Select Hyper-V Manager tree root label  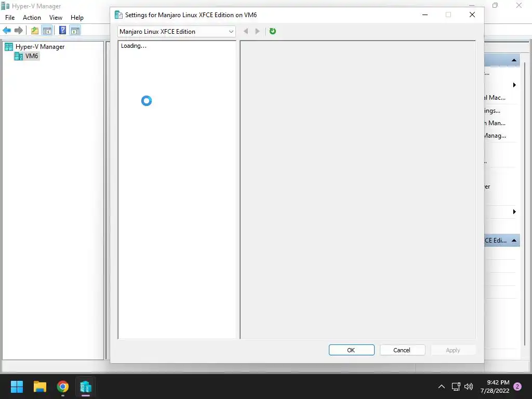click(40, 47)
